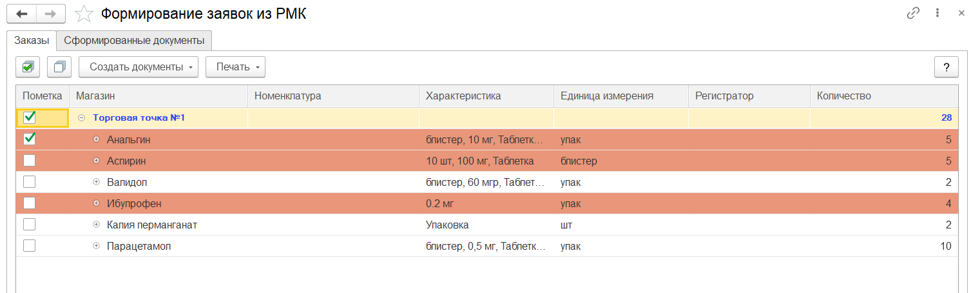Copy link using the chain icon
This screenshot has width=980, height=293.
click(x=912, y=14)
